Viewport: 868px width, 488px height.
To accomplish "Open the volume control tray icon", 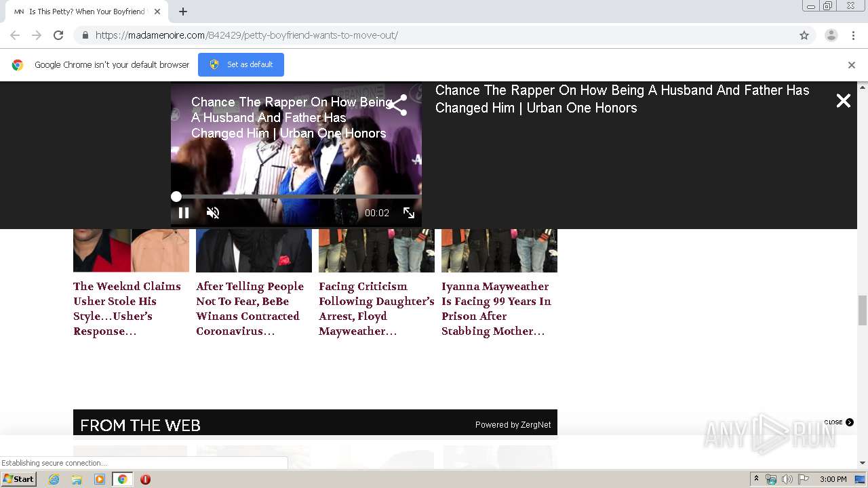I will tap(787, 479).
